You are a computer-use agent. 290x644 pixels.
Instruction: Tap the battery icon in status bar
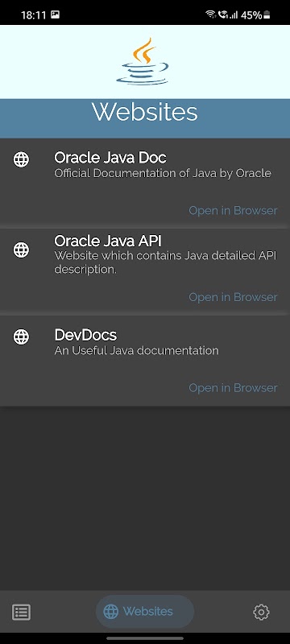pyautogui.click(x=267, y=15)
